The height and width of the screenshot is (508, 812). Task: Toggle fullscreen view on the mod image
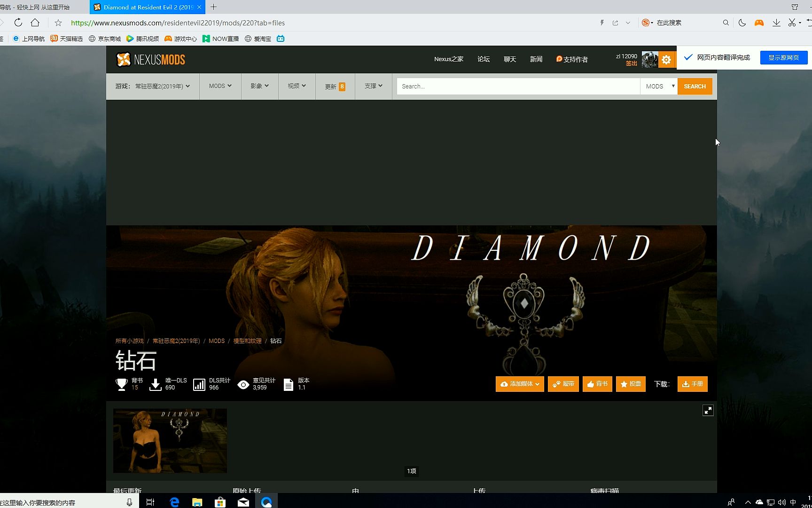click(708, 410)
